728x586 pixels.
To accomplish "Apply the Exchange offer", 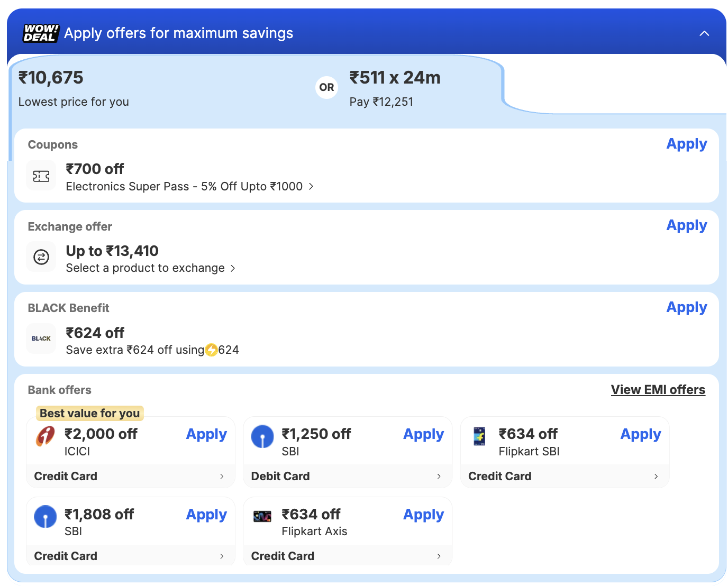I will [x=686, y=226].
